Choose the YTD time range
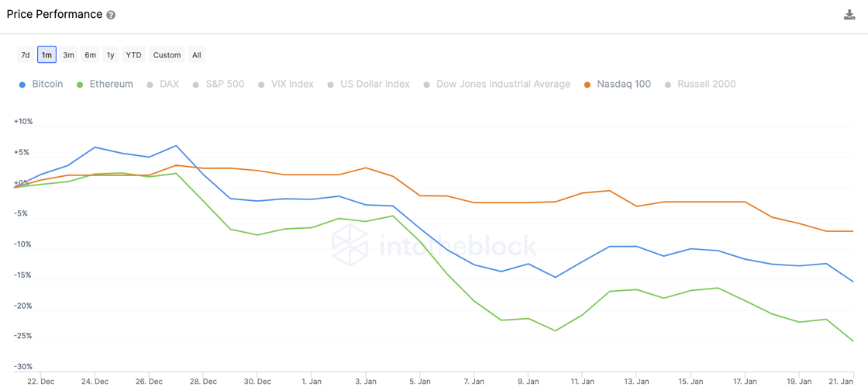 (133, 55)
